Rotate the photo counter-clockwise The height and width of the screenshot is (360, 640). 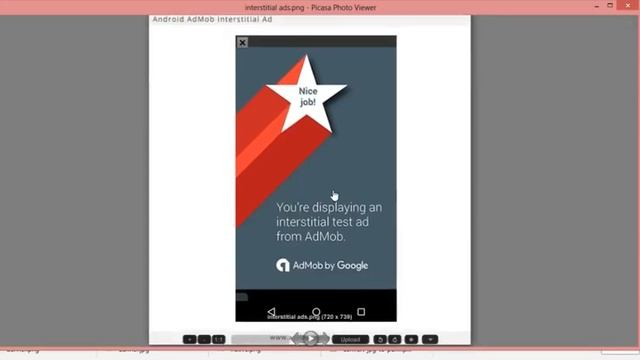(x=380, y=339)
